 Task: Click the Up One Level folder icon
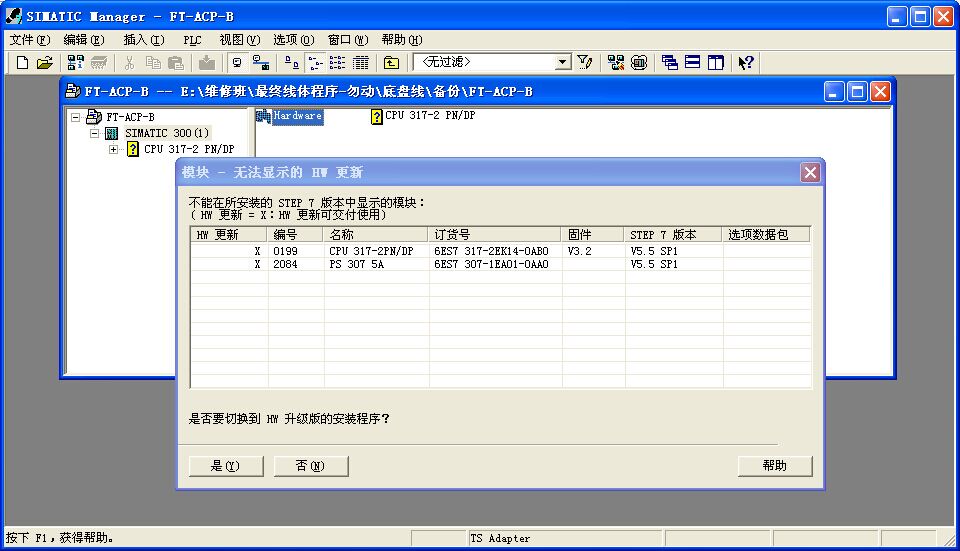[391, 63]
